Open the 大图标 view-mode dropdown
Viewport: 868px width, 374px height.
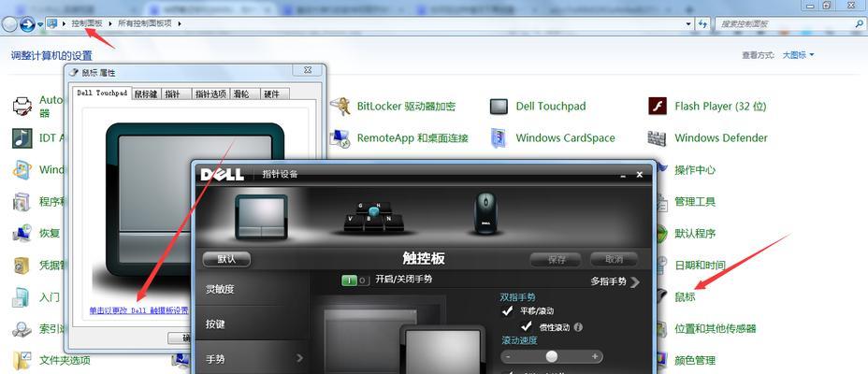pyautogui.click(x=798, y=55)
